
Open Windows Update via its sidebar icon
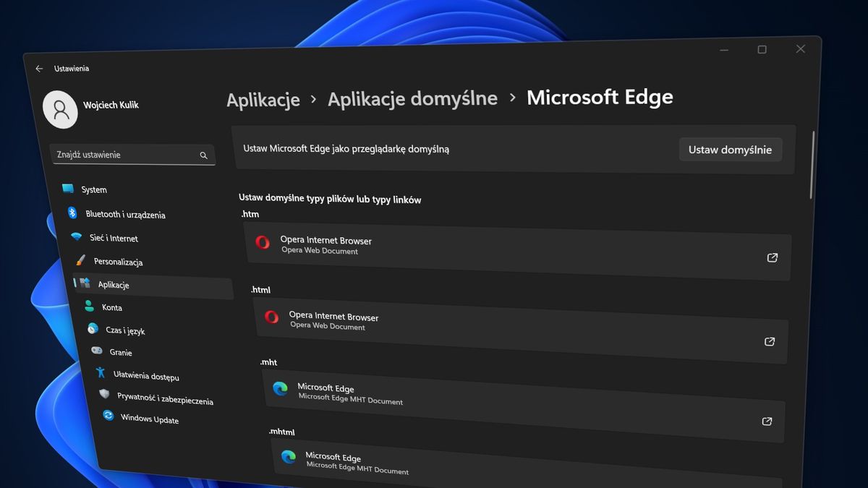coord(108,416)
